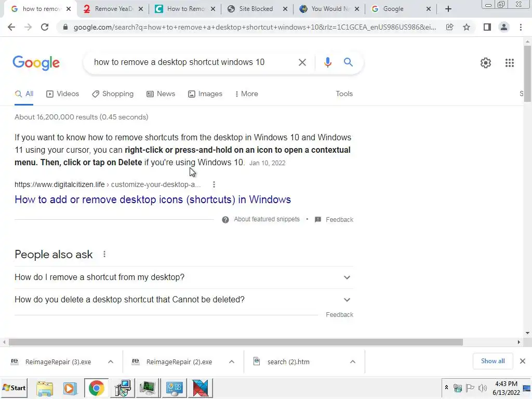Open a new tab with plus button

pos(448,9)
